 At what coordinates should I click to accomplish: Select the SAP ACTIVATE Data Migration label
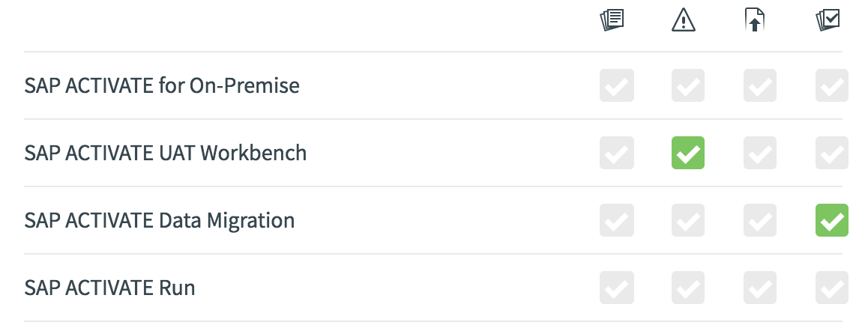point(160,220)
